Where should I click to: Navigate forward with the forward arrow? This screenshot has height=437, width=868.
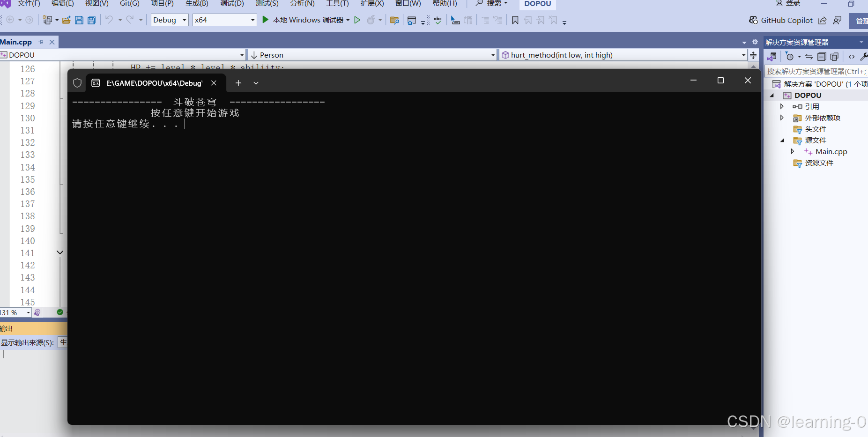pyautogui.click(x=29, y=20)
